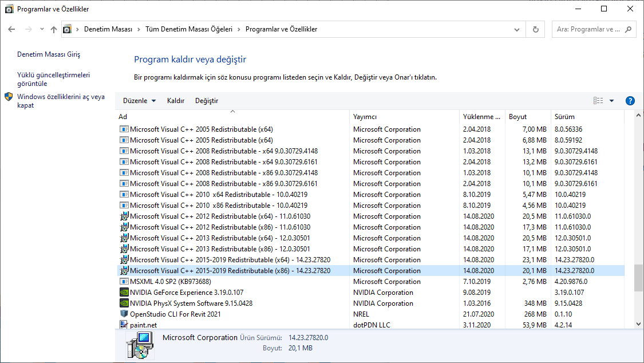Viewport: 644px width, 363px height.
Task: Click icon of Visual C++ 2012 (x86) row
Action: 124,227
